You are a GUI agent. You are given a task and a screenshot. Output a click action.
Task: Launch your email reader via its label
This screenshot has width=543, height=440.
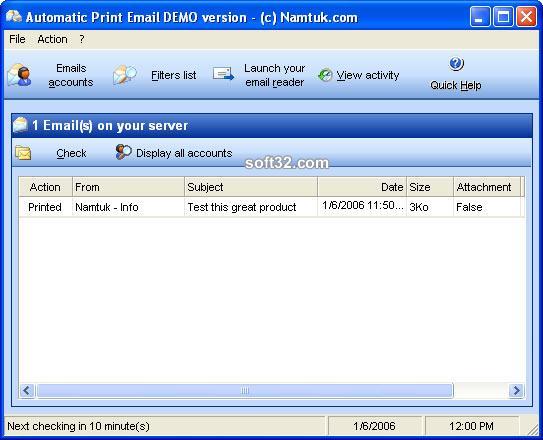click(x=275, y=75)
